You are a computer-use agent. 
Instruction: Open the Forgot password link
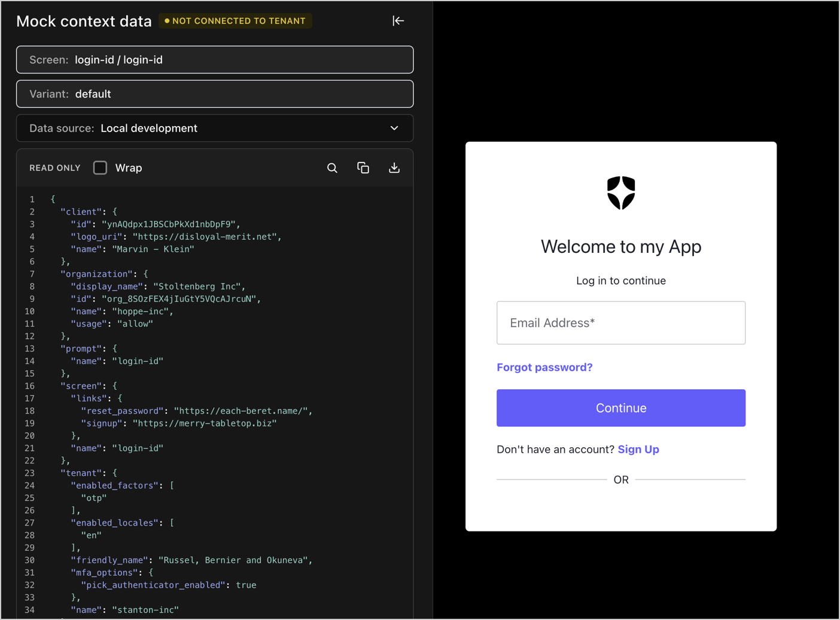[x=544, y=367]
